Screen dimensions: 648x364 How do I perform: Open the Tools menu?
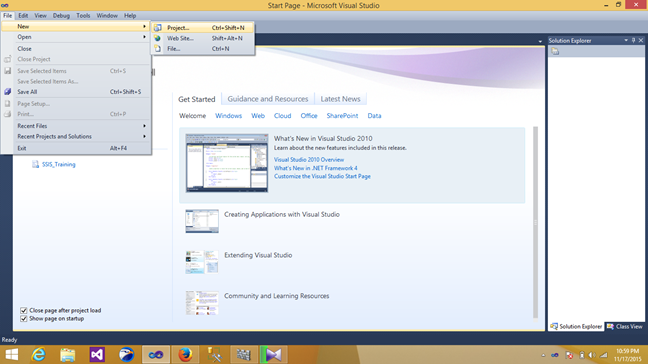point(83,15)
